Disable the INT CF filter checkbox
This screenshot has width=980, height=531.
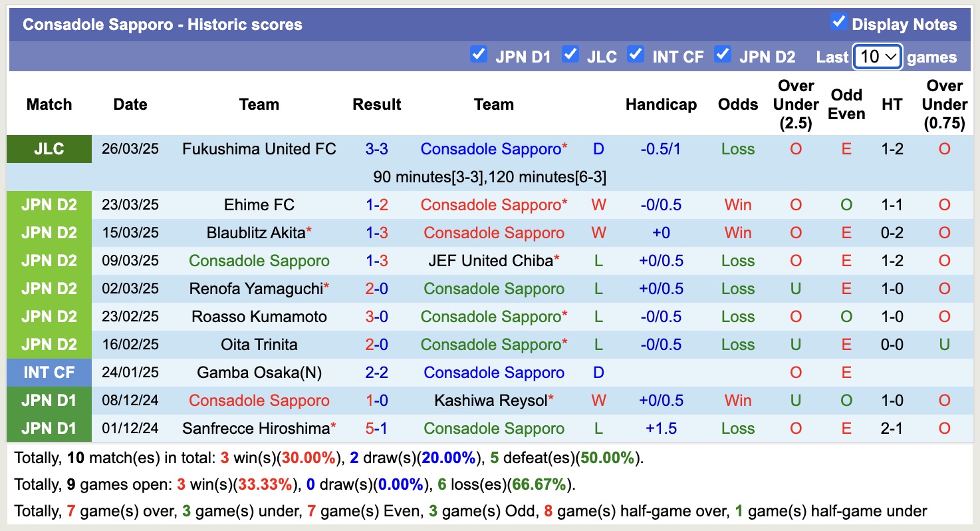636,55
